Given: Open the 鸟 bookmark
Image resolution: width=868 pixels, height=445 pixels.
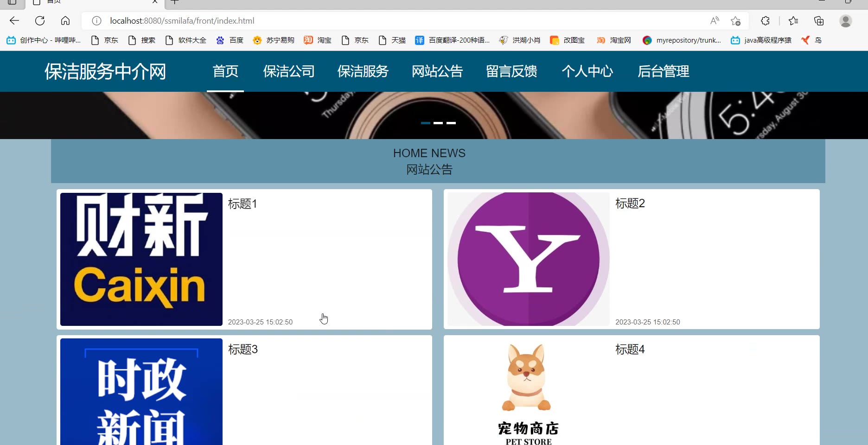Looking at the screenshot, I should [x=811, y=40].
